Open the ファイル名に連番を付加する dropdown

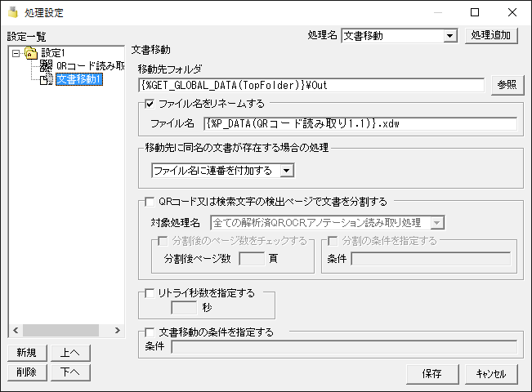pyautogui.click(x=287, y=170)
